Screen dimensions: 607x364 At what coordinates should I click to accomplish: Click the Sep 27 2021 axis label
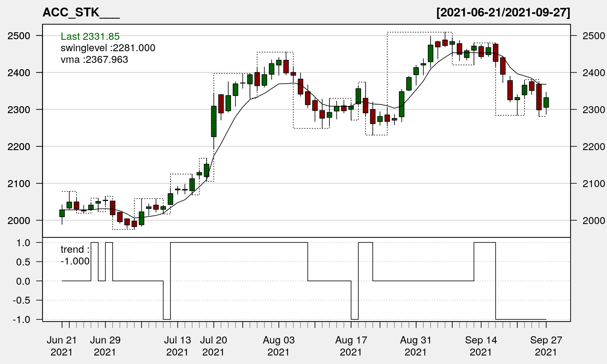pyautogui.click(x=546, y=346)
